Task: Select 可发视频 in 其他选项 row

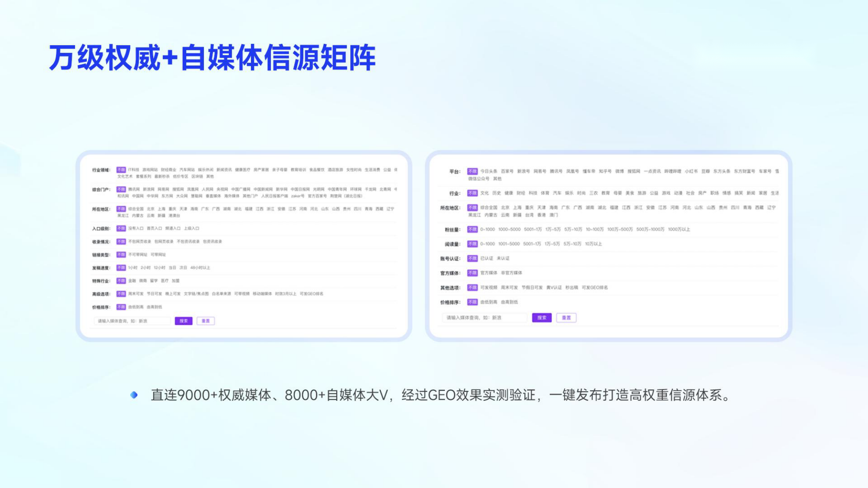Action: coord(489,288)
